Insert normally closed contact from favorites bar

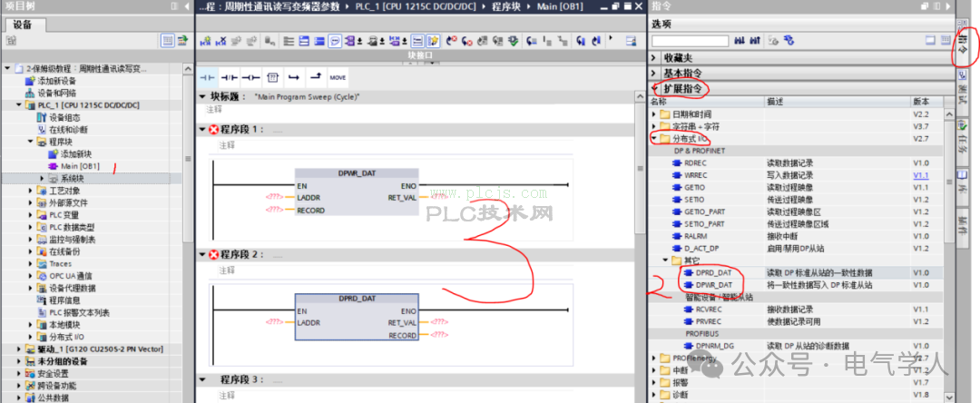230,77
